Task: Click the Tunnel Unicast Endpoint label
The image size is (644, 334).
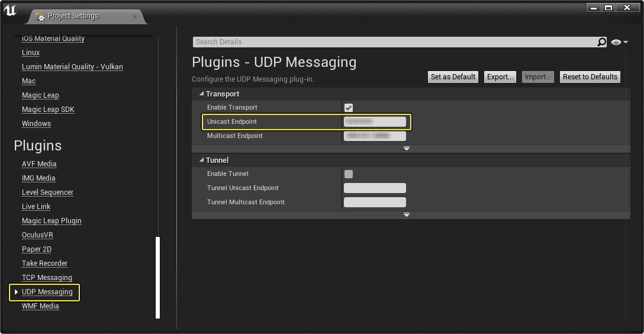Action: coord(243,188)
